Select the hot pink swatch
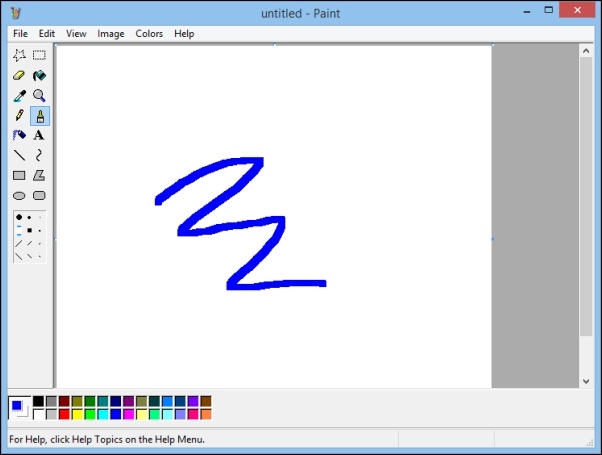The image size is (602, 455). point(193,414)
